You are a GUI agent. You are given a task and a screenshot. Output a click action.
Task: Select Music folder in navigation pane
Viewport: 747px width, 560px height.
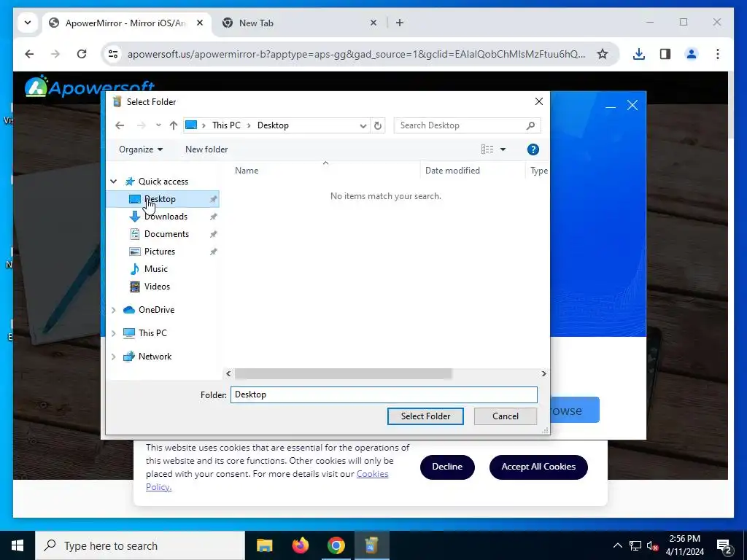point(156,269)
